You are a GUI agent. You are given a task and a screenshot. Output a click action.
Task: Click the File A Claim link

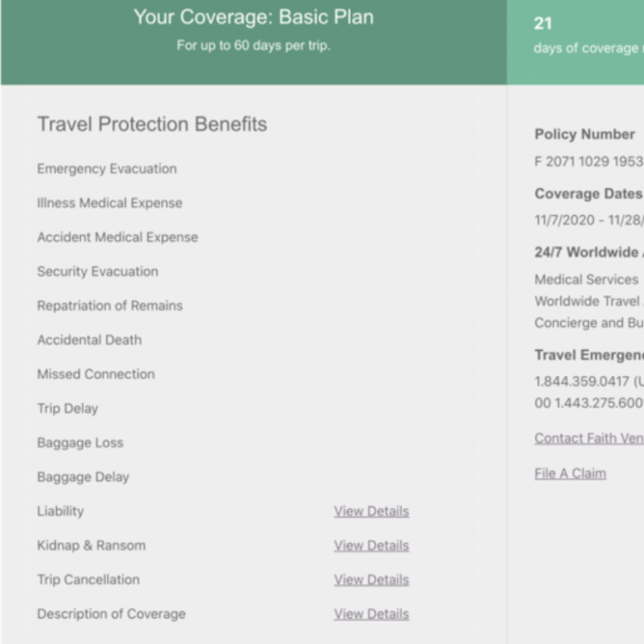[x=570, y=473]
